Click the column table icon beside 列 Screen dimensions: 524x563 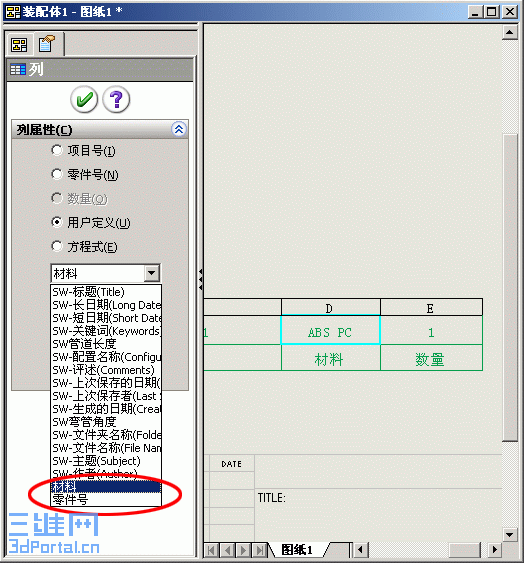tap(18, 69)
